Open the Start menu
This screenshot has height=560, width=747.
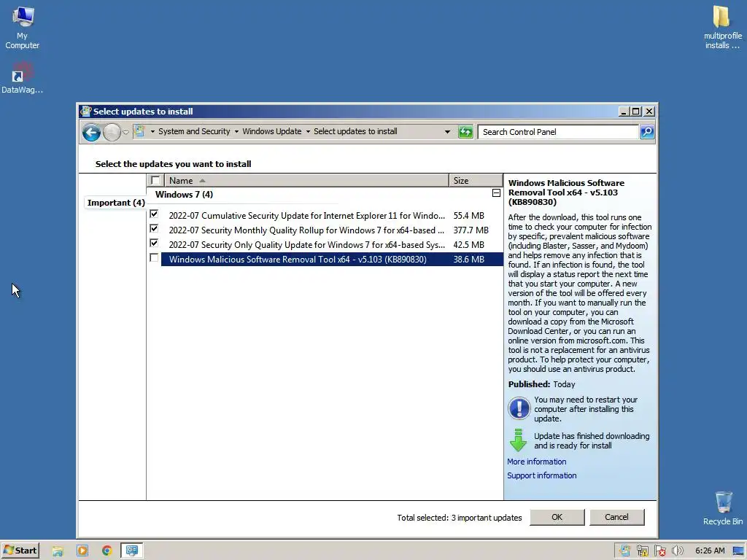[x=20, y=551]
